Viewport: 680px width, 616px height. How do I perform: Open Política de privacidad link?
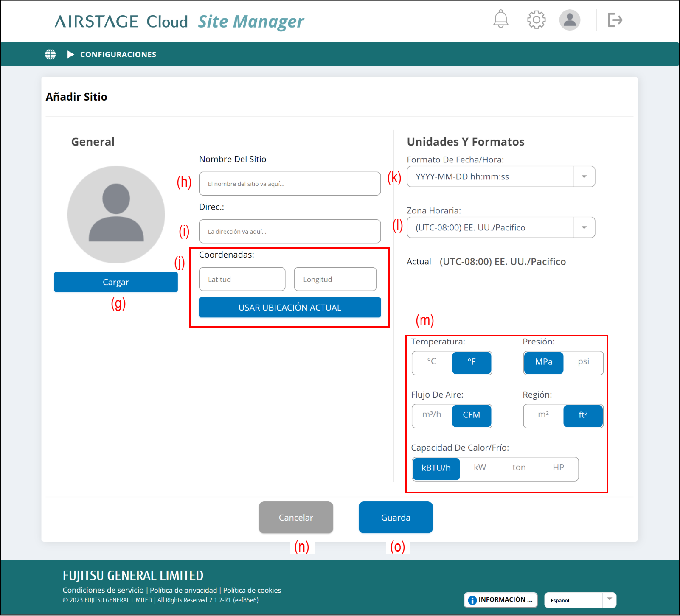(183, 590)
